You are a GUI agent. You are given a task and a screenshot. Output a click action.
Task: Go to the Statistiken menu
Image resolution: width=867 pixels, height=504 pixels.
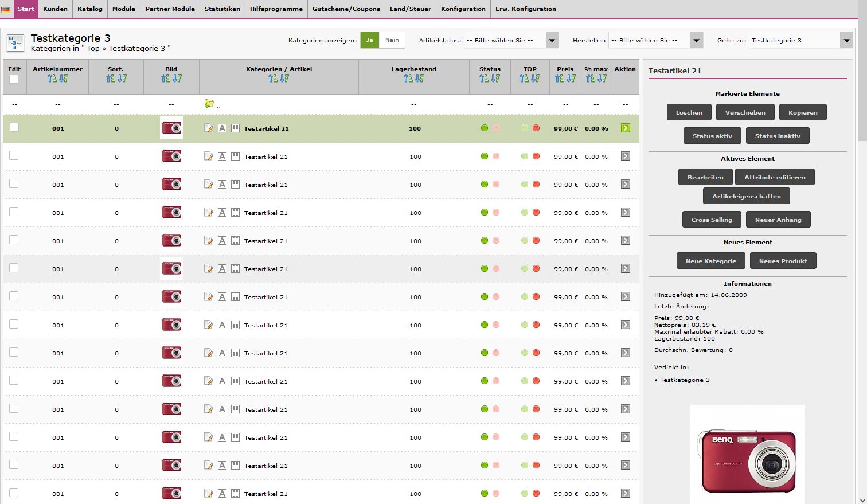point(222,9)
